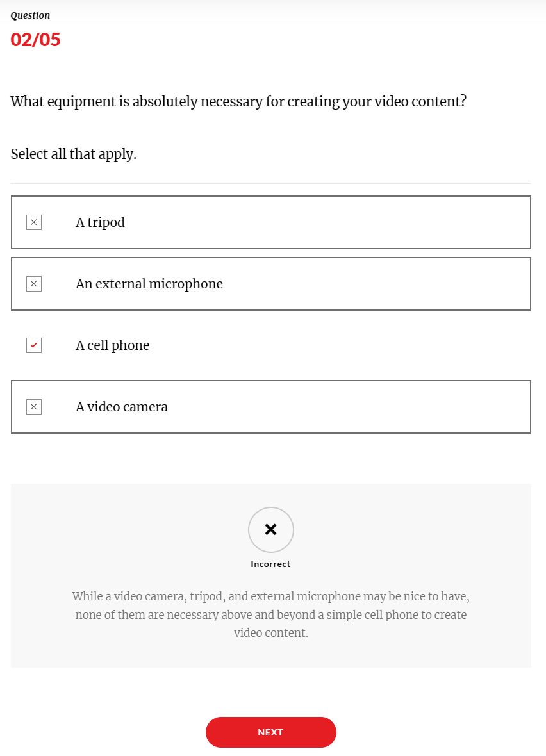The width and height of the screenshot is (546, 756).
Task: Click the "A cell phone" answer label
Action: pyautogui.click(x=112, y=345)
